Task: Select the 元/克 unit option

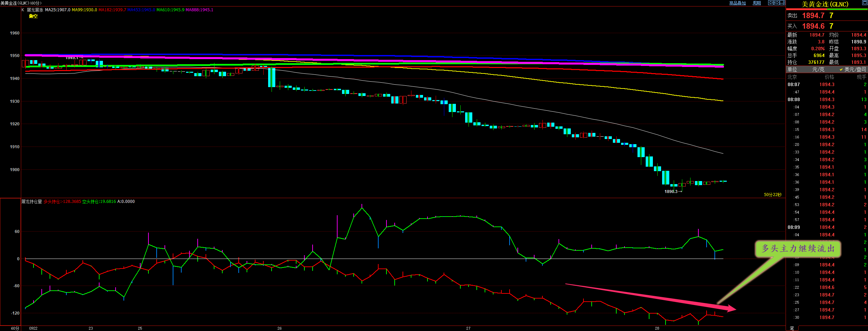Action: pyautogui.click(x=818, y=69)
